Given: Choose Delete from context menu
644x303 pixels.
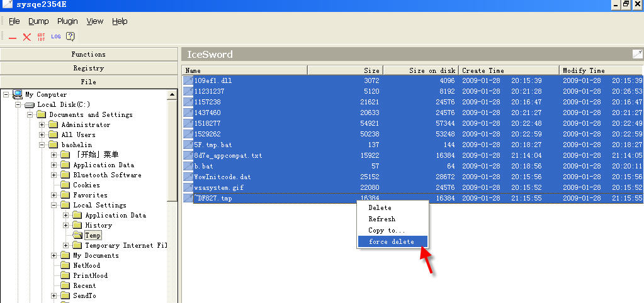Looking at the screenshot, I should (x=393, y=208).
